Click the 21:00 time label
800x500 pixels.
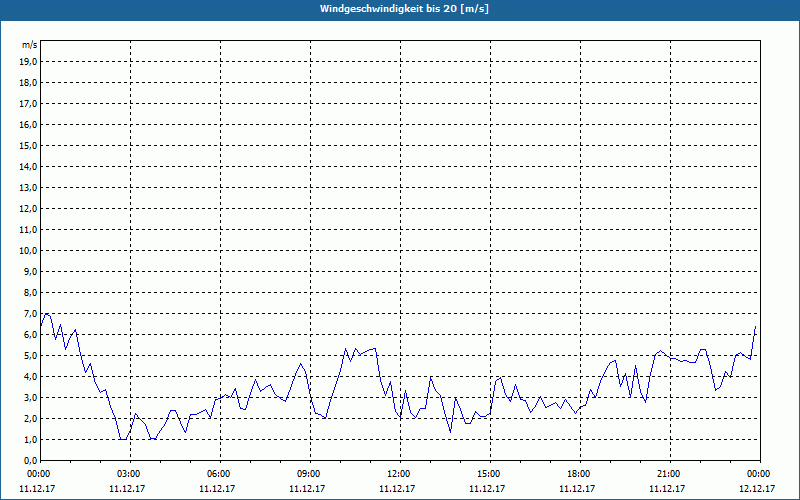670,474
